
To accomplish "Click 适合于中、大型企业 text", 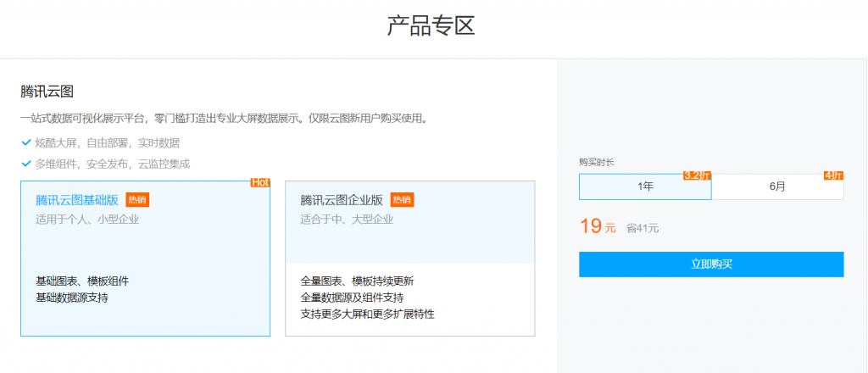I will click(x=347, y=220).
